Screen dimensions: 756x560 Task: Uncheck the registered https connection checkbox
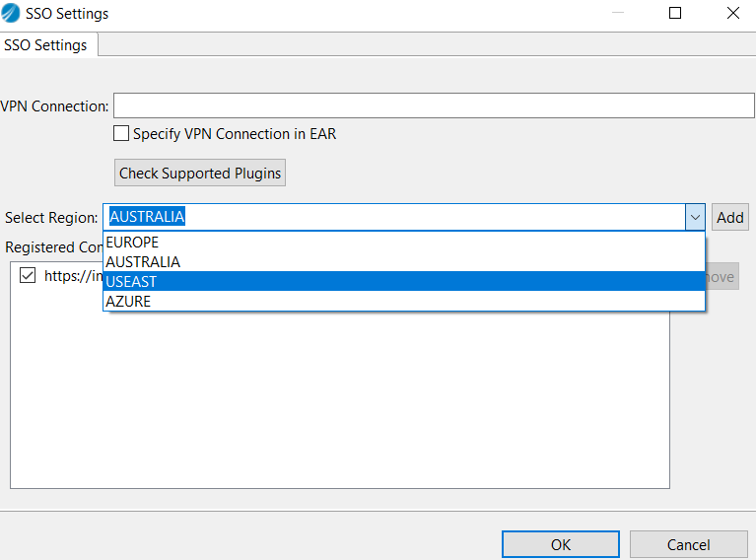coord(28,276)
